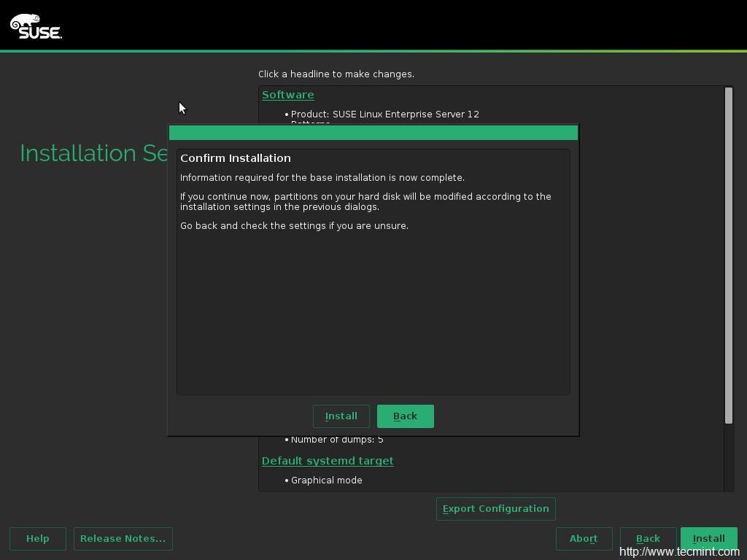The height and width of the screenshot is (560, 747).
Task: Confirm with the dialog's Install button
Action: (x=341, y=416)
